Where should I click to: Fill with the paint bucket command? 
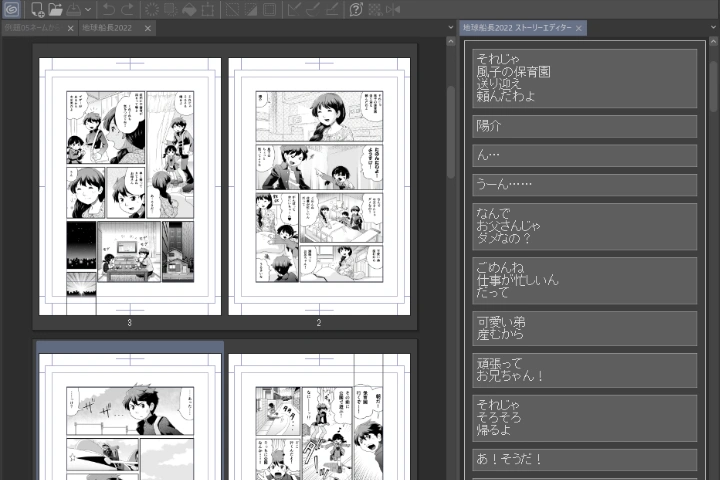[x=189, y=9]
